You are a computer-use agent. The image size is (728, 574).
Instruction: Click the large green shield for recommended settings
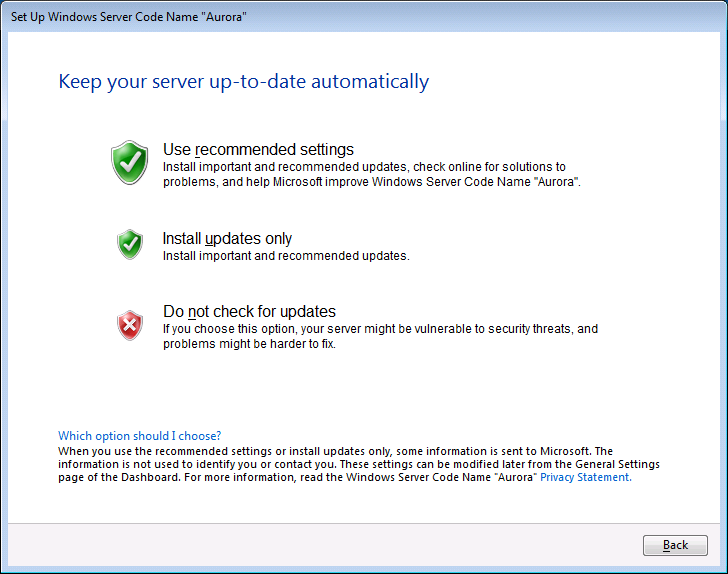point(130,162)
